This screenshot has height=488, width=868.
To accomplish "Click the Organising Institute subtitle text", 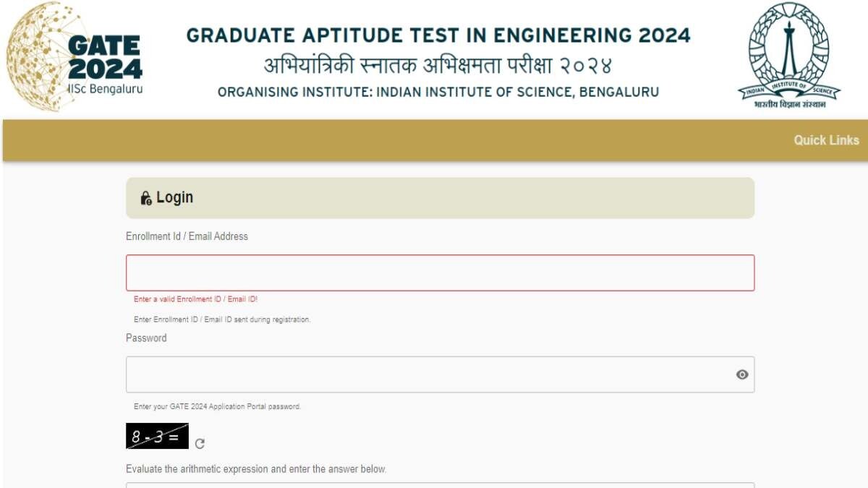I will [438, 93].
